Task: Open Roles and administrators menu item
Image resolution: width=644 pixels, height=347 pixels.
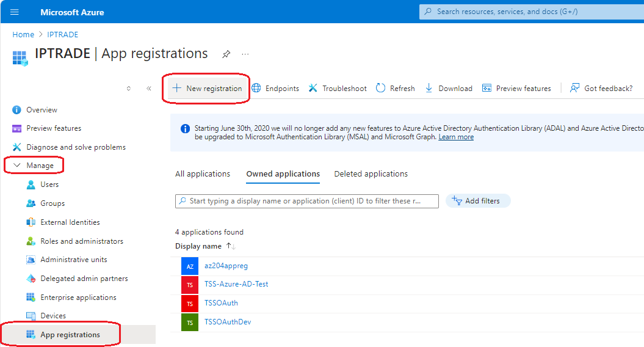Action: 82,241
